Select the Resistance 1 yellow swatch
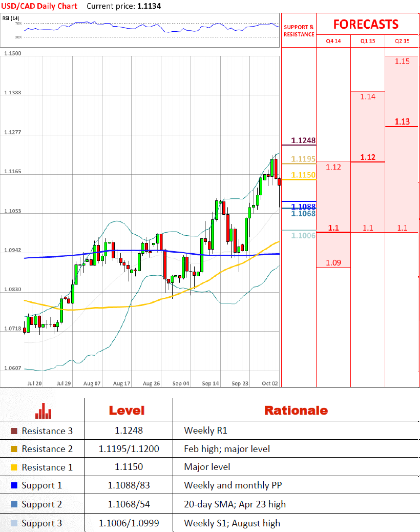This screenshot has width=420, height=532. pos(14,467)
